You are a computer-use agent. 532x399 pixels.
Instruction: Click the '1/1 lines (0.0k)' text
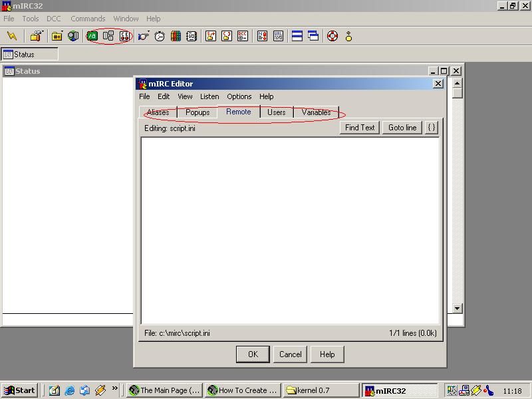coord(412,333)
